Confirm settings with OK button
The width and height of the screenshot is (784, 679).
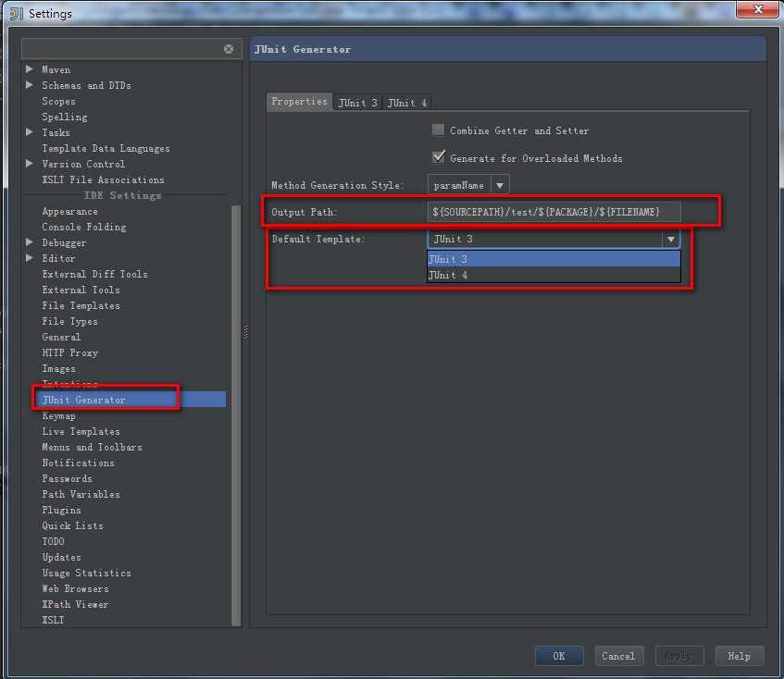coord(559,656)
